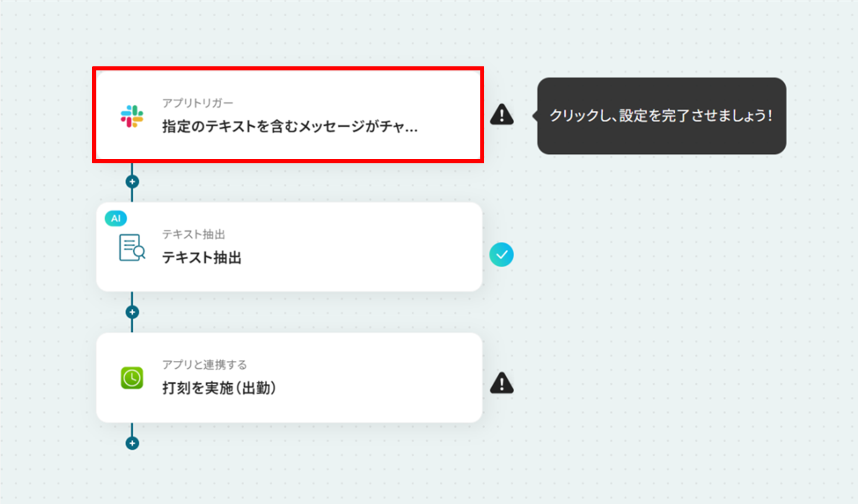Click the teal checkmark beside テキスト抽出
The height and width of the screenshot is (504, 858).
click(x=501, y=254)
